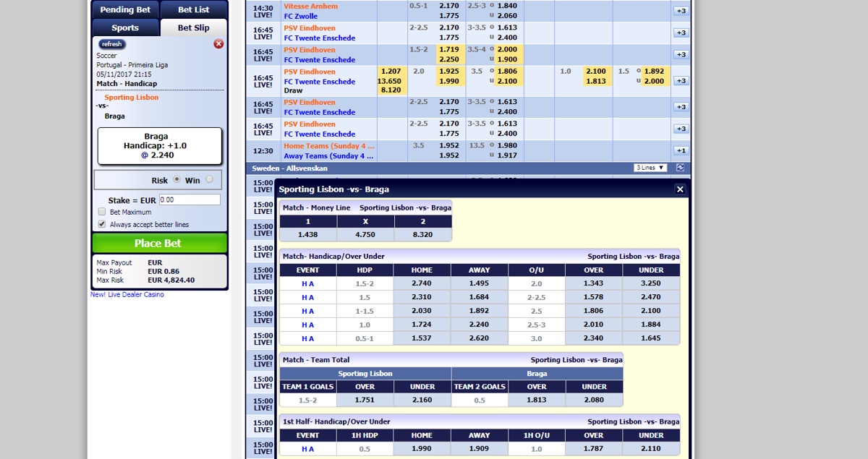The width and height of the screenshot is (868, 459).
Task: Select the Risk radio option
Action: tap(176, 180)
